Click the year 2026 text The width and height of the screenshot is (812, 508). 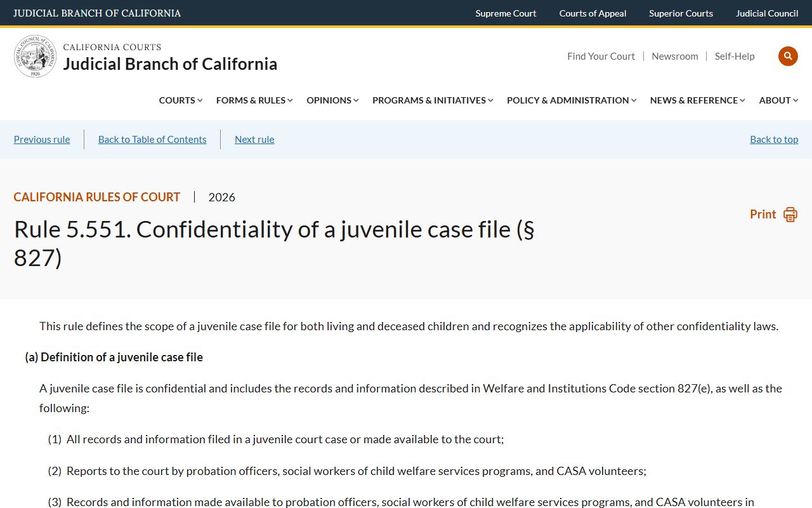pos(222,197)
